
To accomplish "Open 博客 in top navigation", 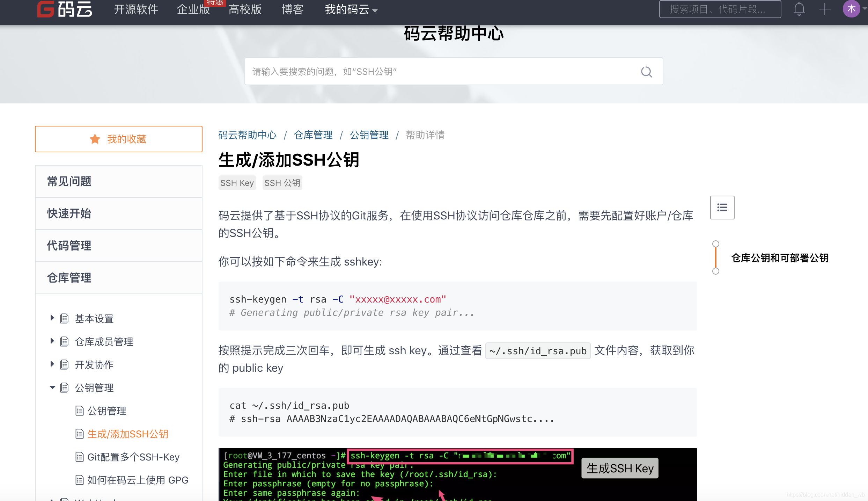I will point(293,9).
